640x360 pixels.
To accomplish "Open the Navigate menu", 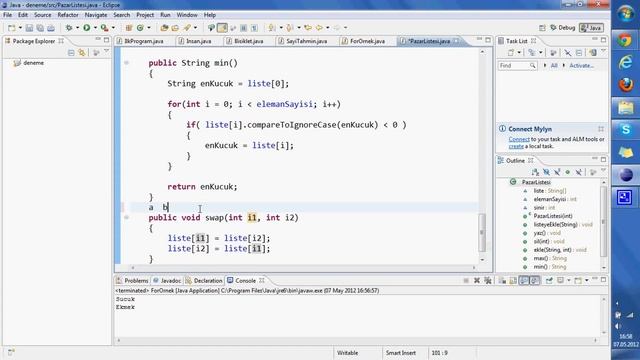I will point(96,15).
